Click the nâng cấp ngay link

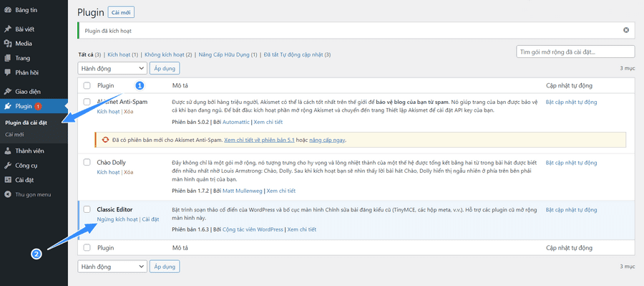[327, 140]
